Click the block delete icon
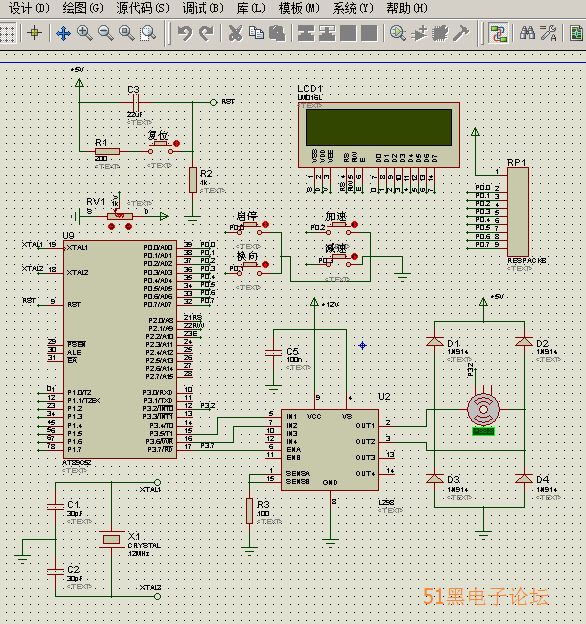Screen dimensions: 586x624 click(369, 33)
